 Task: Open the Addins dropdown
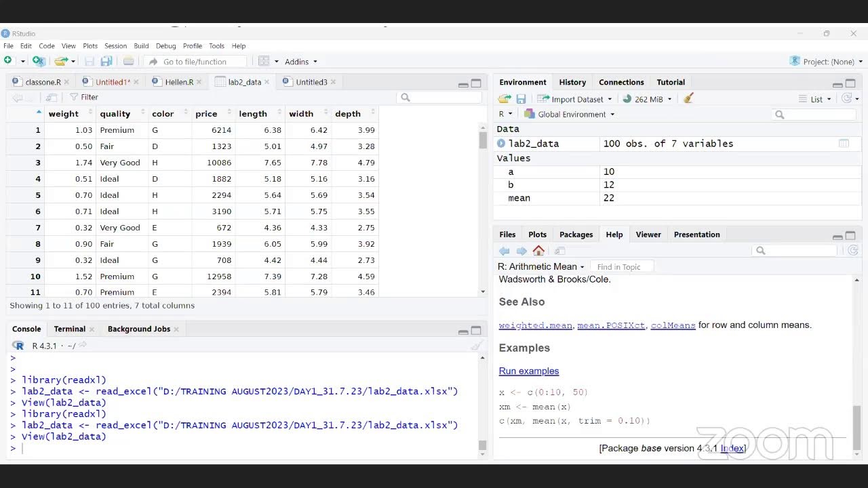[x=301, y=62]
